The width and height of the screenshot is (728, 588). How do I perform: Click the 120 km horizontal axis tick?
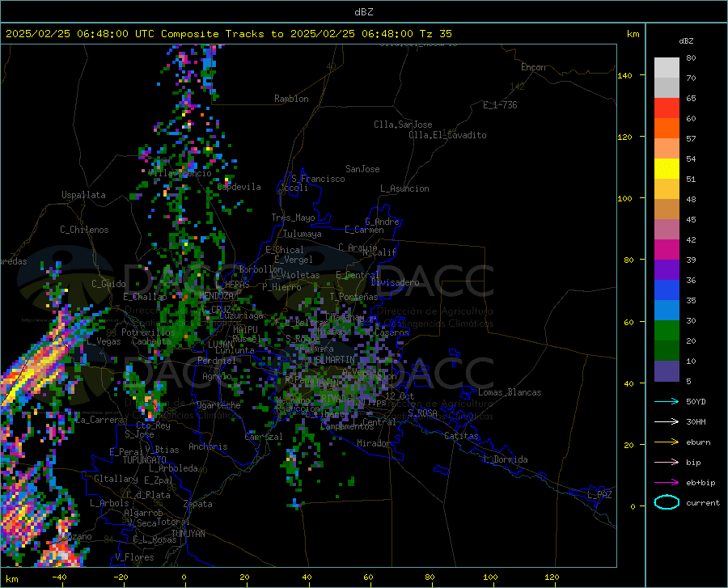click(x=552, y=577)
